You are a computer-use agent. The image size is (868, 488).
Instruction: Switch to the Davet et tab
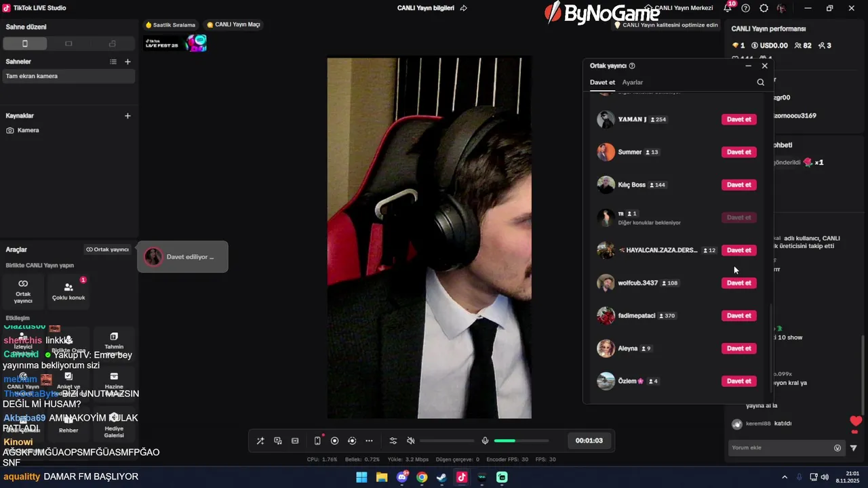click(602, 83)
